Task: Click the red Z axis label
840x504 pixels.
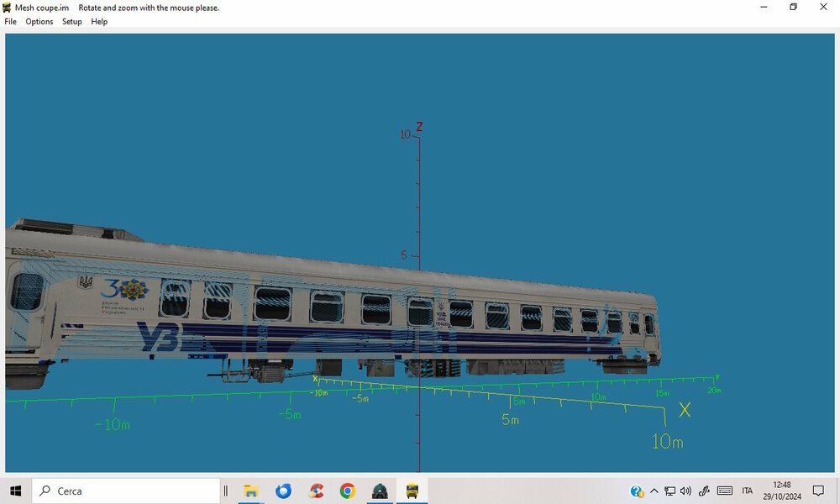Action: click(419, 126)
